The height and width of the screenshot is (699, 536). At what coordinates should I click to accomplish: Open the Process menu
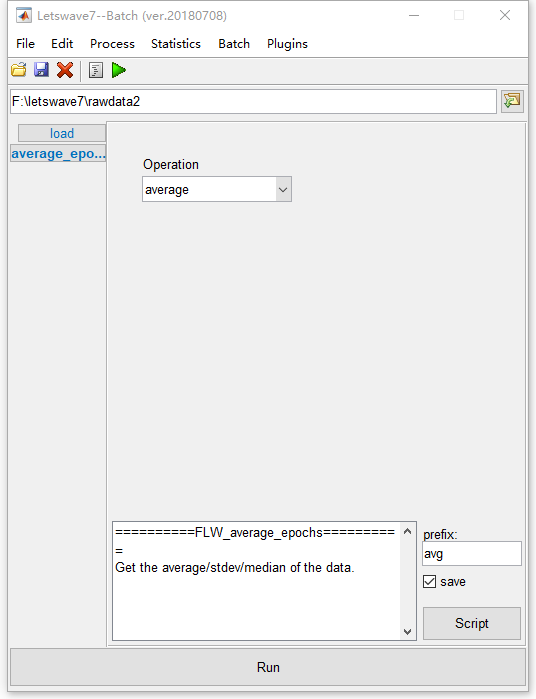112,44
